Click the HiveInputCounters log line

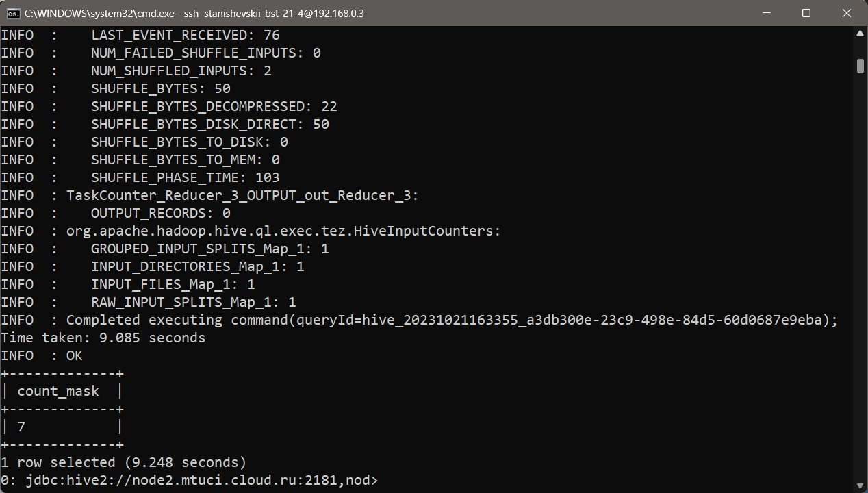pos(251,231)
